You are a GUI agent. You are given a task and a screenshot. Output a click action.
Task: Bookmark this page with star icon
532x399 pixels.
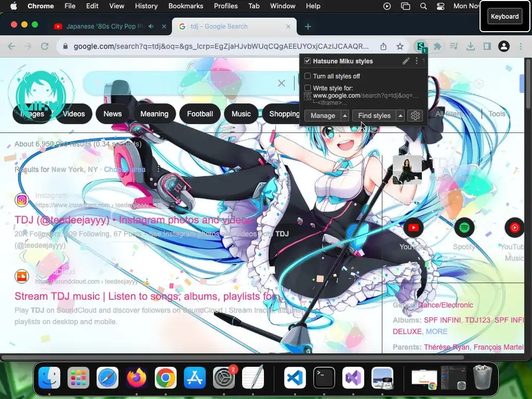point(400,46)
